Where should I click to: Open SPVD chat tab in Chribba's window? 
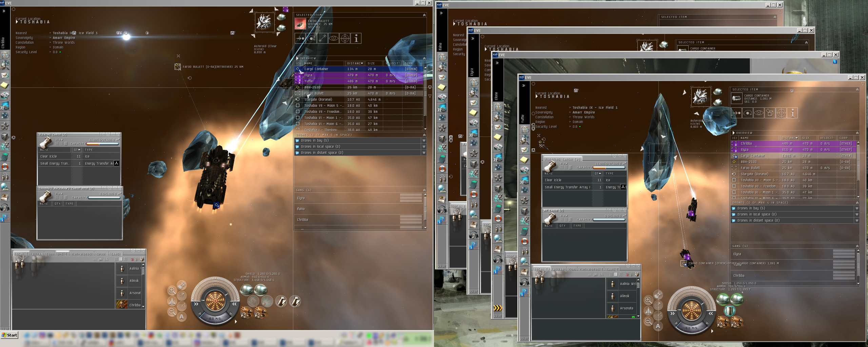(101, 254)
